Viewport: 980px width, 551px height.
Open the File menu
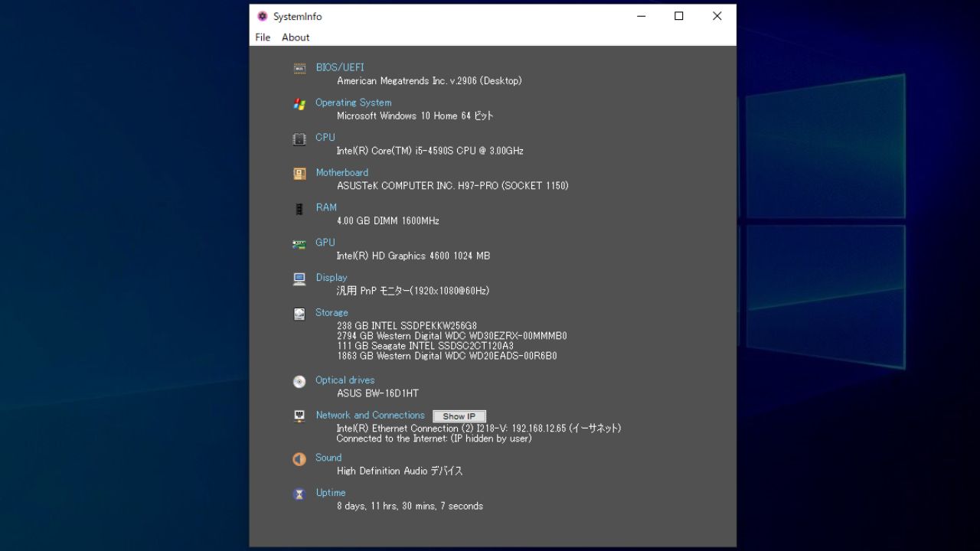pyautogui.click(x=263, y=37)
